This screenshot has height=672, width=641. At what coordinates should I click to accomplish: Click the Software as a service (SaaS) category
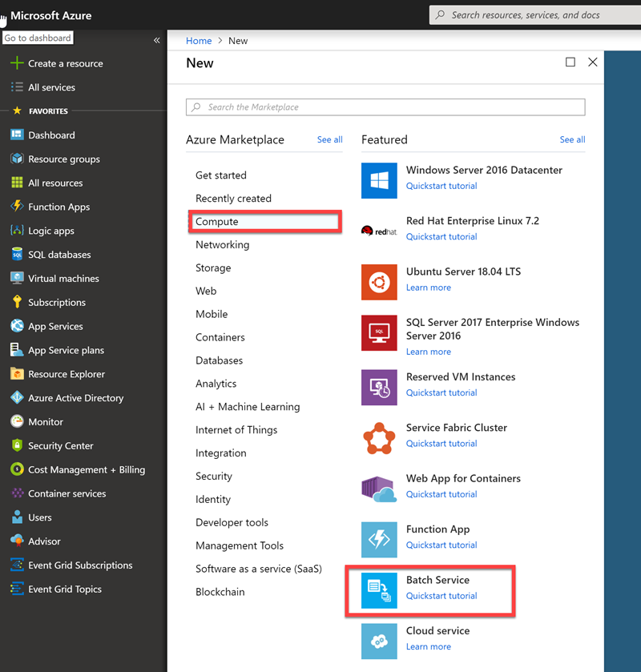pos(259,569)
